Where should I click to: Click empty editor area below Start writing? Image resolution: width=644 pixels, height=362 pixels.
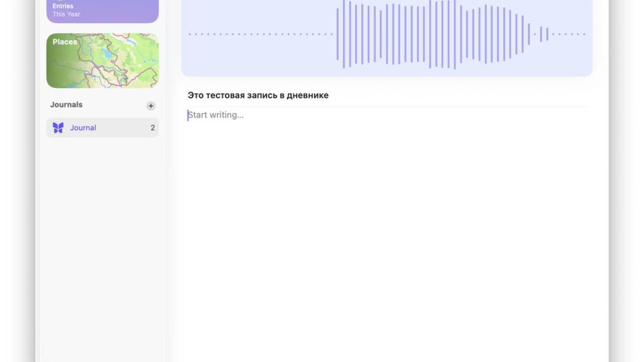(386, 225)
